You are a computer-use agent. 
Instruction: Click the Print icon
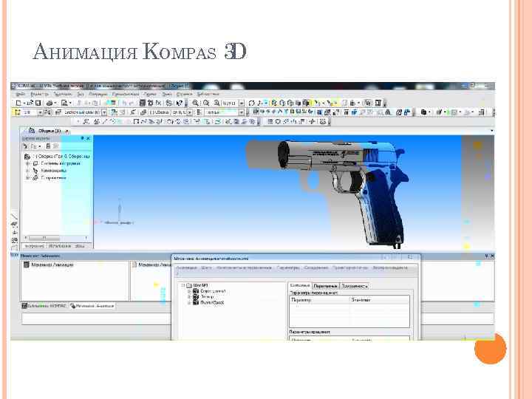50,103
